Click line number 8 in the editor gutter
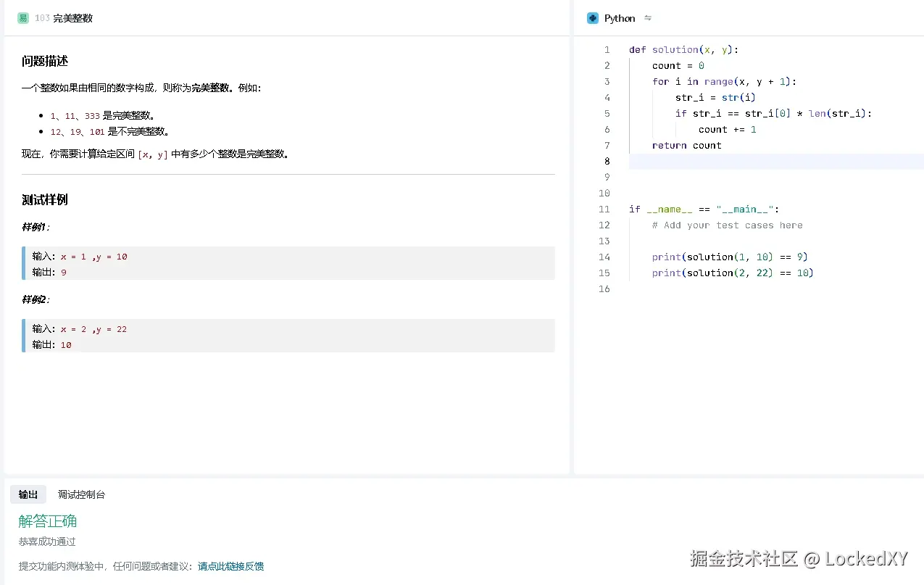 (x=607, y=161)
